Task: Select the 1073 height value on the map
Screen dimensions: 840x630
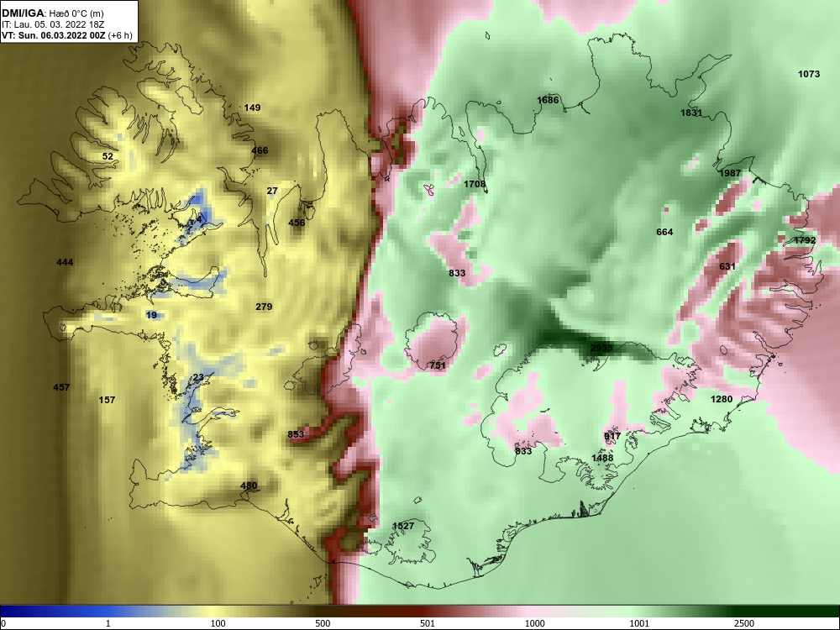Action: pos(808,74)
